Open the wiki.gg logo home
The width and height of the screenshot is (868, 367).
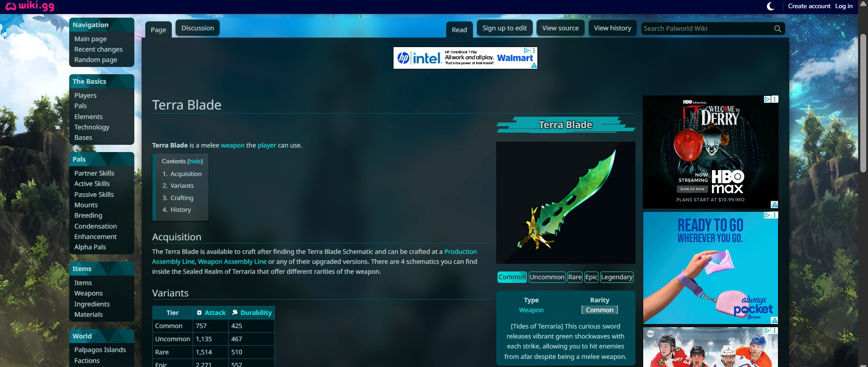click(x=30, y=6)
